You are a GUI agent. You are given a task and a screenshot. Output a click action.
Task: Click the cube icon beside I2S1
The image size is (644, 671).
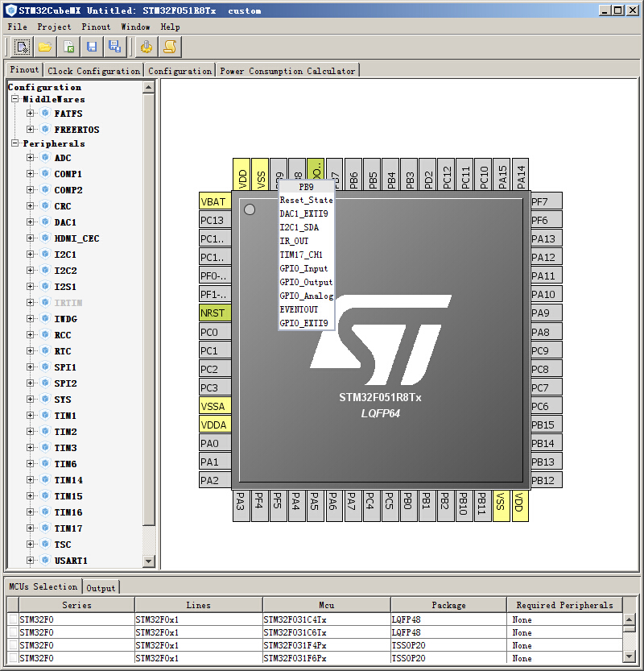45,286
